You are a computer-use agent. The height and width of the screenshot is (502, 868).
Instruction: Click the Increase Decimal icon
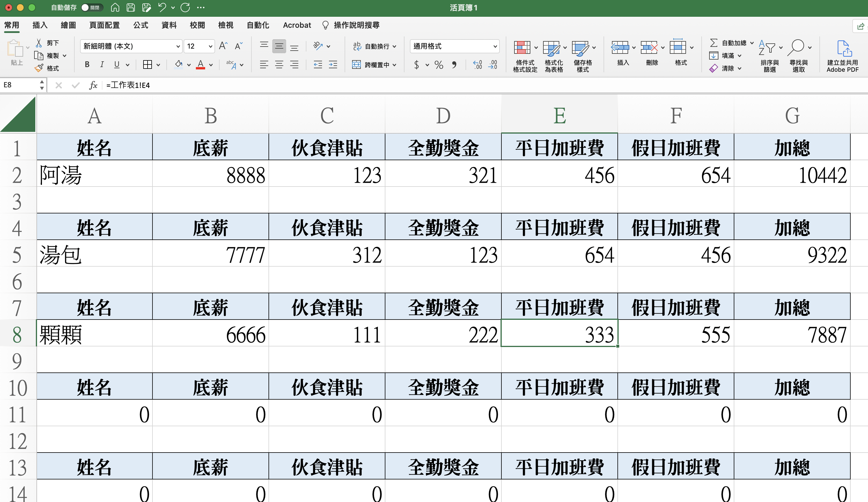click(x=477, y=65)
